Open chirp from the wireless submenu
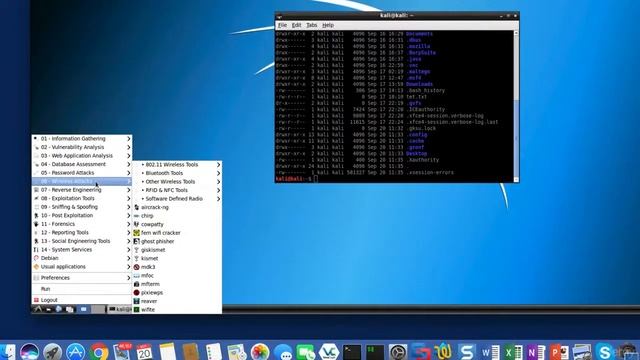 (x=177, y=216)
